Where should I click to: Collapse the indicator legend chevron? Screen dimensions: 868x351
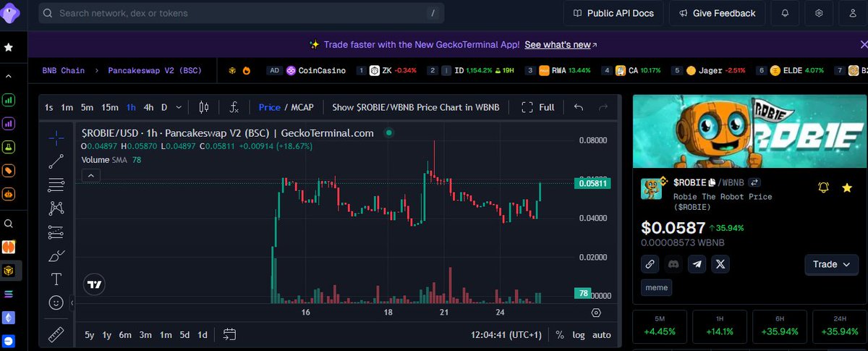(91, 175)
